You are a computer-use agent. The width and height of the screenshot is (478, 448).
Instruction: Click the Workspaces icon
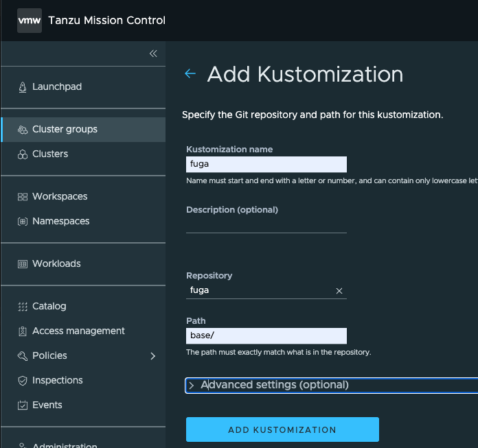click(x=23, y=197)
